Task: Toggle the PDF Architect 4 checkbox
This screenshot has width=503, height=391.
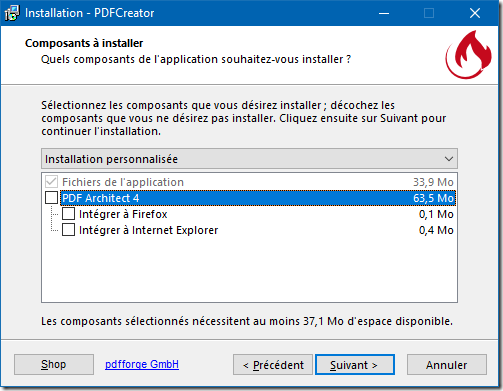Action: (51, 197)
